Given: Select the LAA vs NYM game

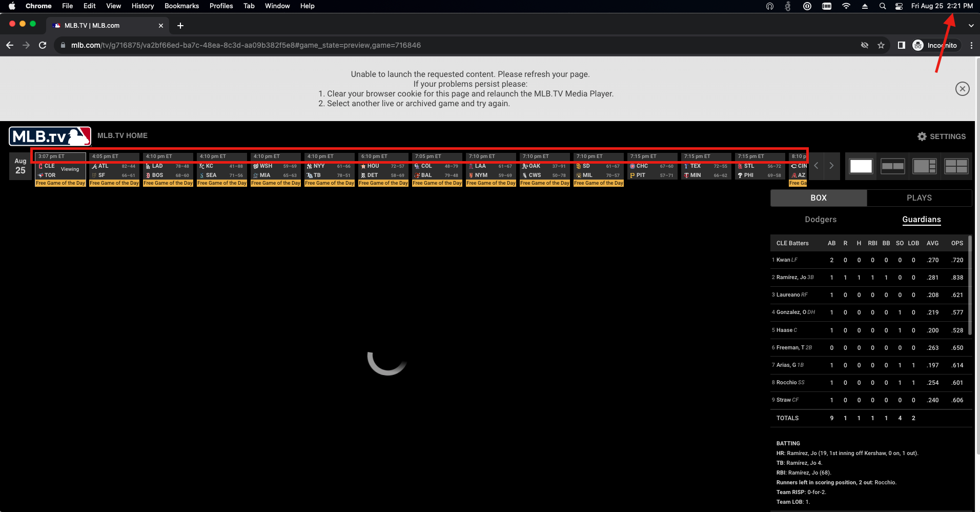Looking at the screenshot, I should coord(491,169).
